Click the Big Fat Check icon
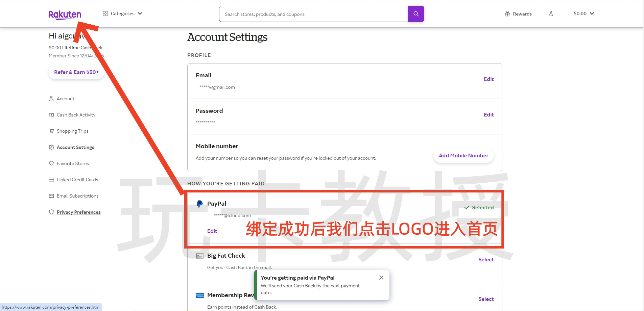 [x=200, y=256]
